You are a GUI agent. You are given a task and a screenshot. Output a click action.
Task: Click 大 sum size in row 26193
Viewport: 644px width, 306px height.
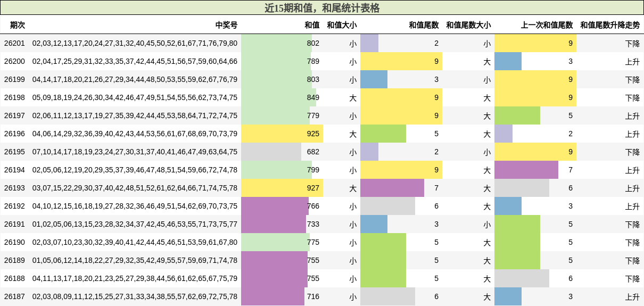point(353,188)
